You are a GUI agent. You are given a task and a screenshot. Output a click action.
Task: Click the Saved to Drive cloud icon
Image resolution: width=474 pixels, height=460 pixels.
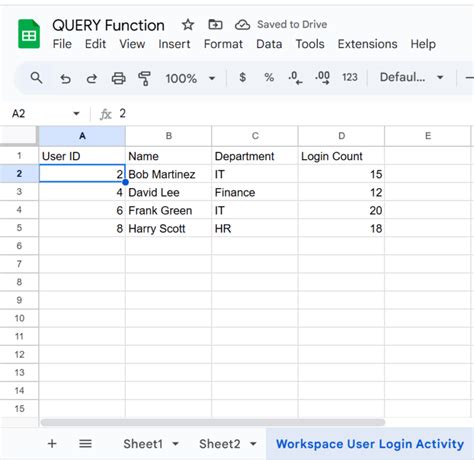pyautogui.click(x=242, y=25)
